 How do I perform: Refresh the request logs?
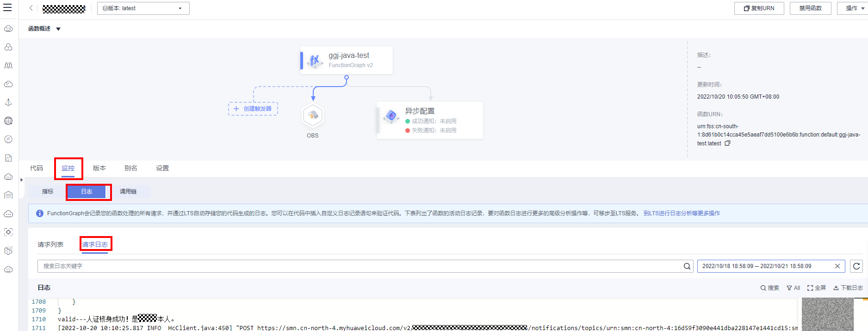[x=856, y=266]
